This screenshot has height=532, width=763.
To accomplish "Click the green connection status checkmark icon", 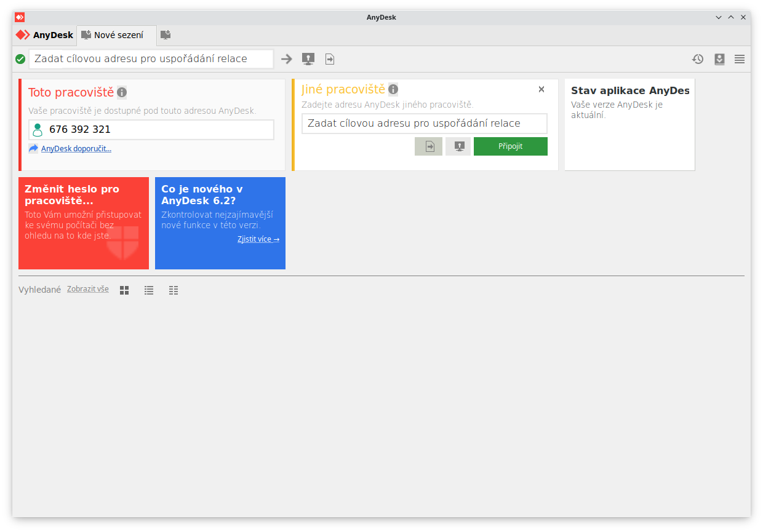I will coord(20,59).
